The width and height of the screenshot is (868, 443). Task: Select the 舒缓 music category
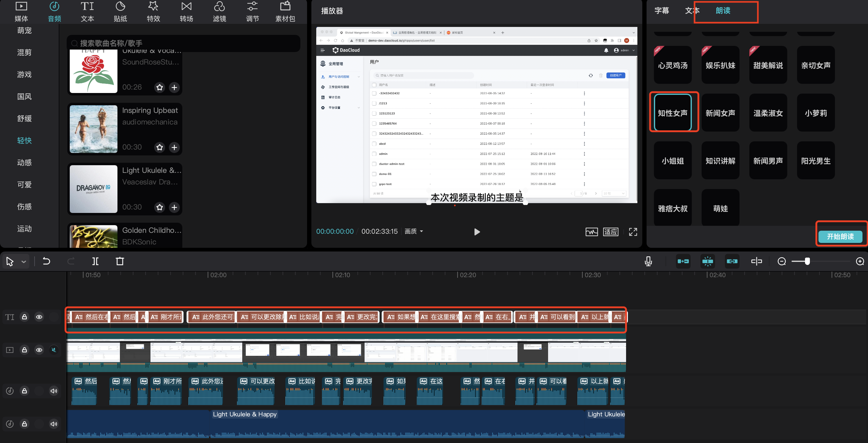pyautogui.click(x=24, y=118)
